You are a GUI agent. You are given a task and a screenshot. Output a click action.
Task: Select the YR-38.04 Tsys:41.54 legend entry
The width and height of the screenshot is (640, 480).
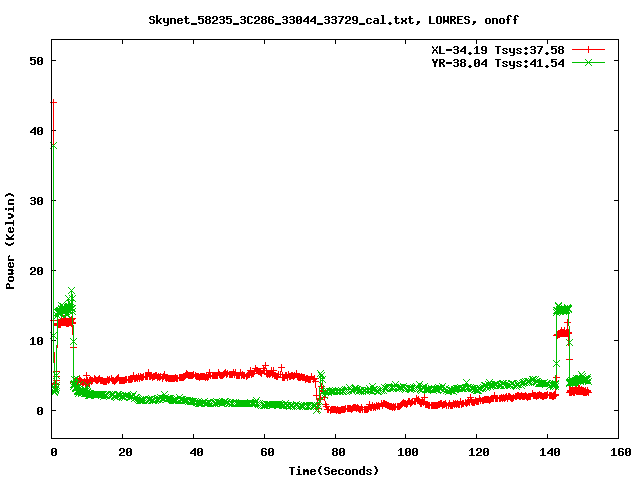click(498, 63)
